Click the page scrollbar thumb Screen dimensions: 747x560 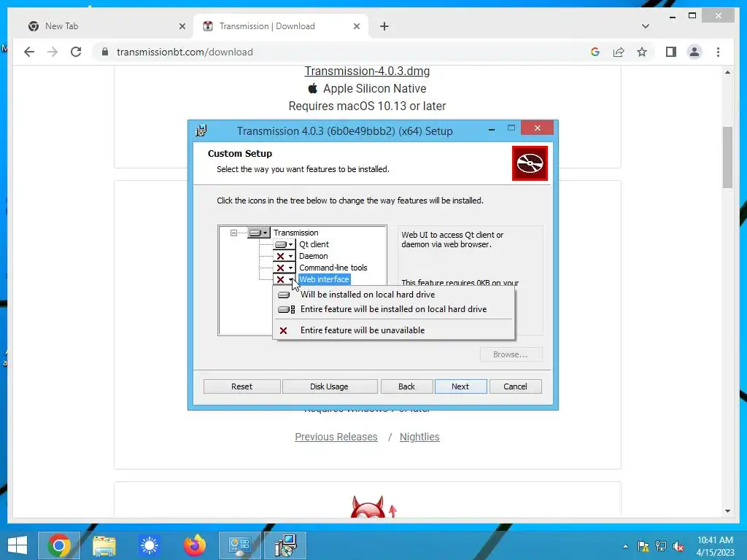727,157
